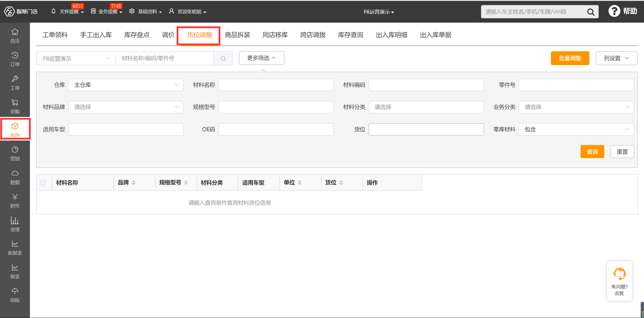The image size is (644, 318).
Task: Focus the 规格型号 input field
Action: [276, 107]
